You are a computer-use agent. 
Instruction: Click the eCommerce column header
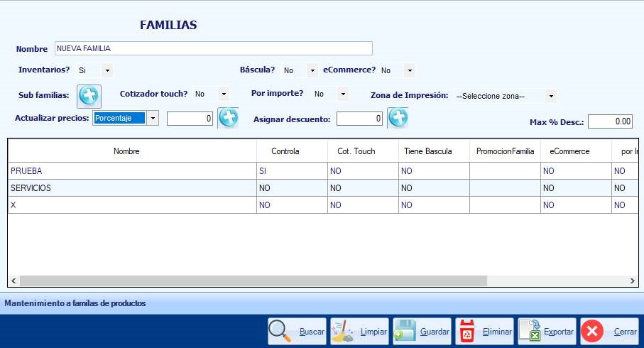577,151
